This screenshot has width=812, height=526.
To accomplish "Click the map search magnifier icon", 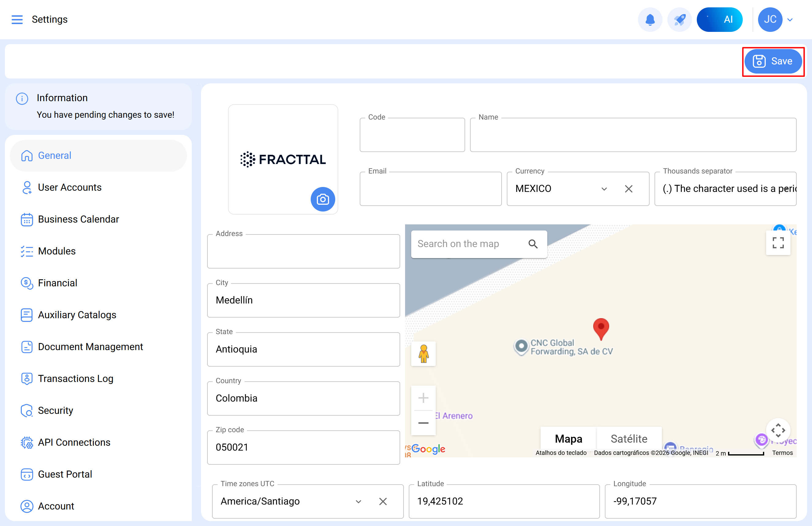I will (533, 244).
